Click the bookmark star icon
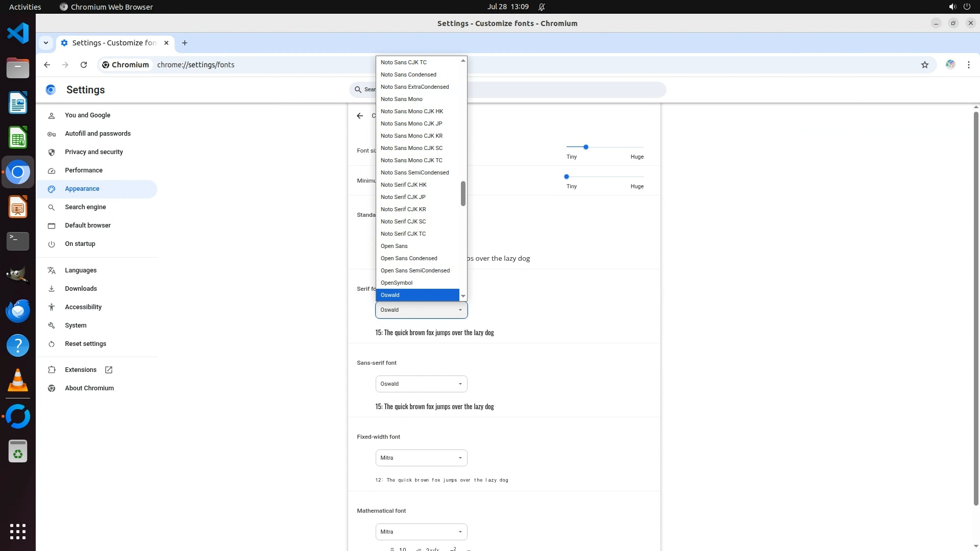980x551 pixels. click(x=924, y=65)
